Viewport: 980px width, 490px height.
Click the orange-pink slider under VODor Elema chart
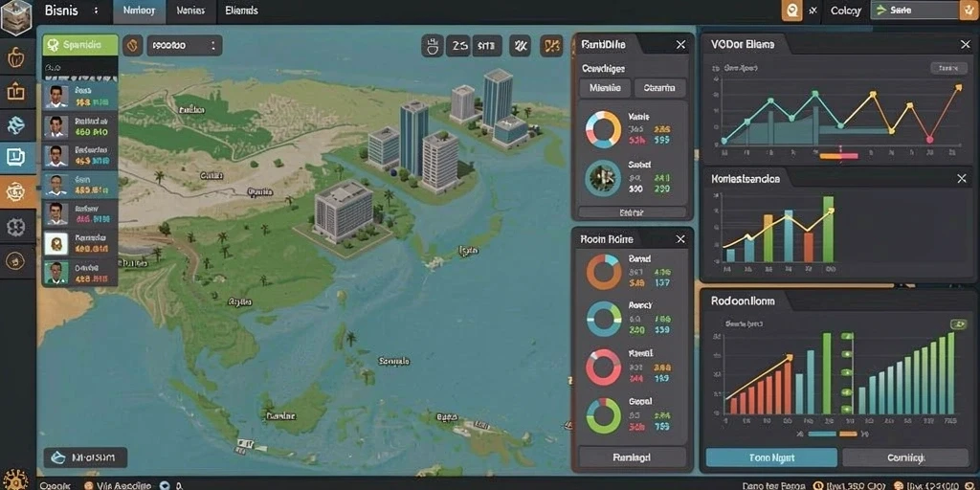(839, 156)
